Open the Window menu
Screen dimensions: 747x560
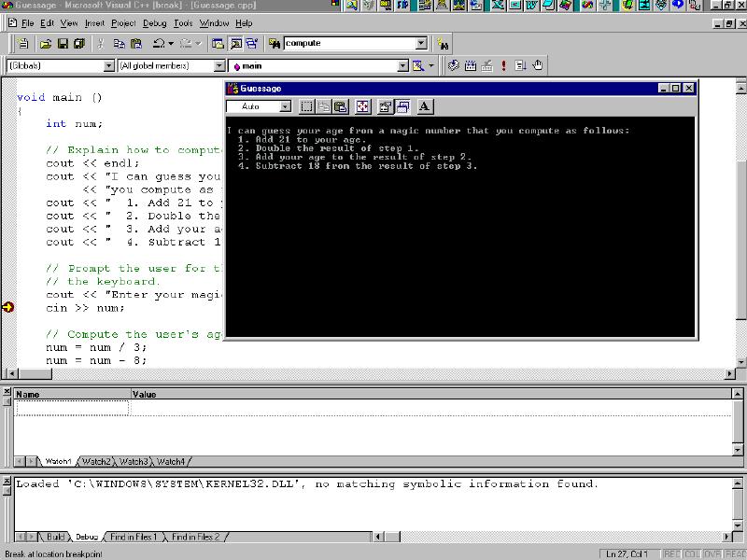point(214,23)
